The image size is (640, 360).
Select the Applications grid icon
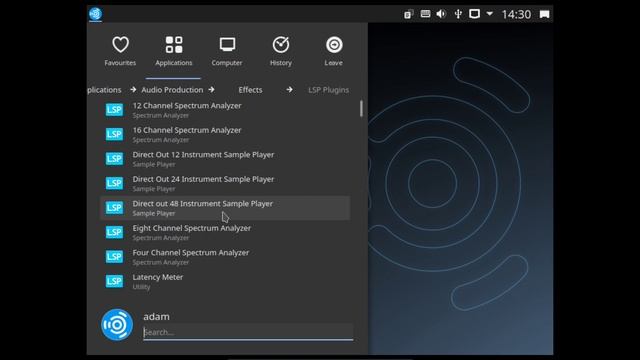pos(174,44)
